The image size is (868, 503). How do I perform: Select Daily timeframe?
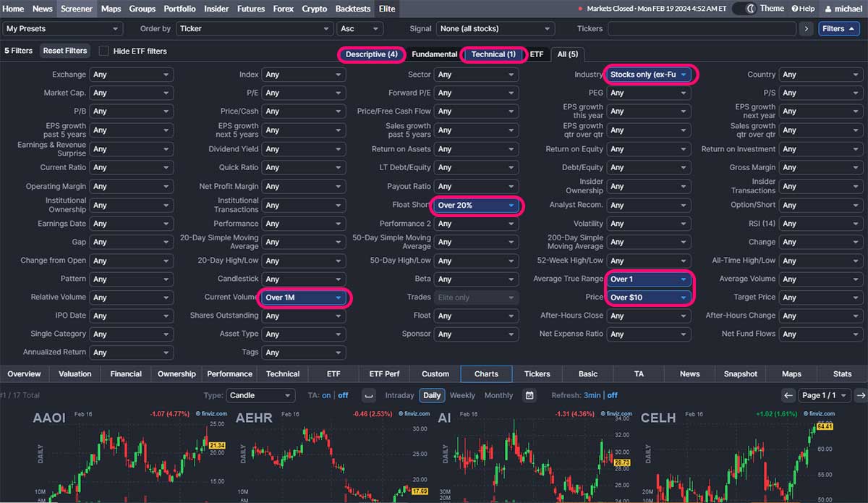tap(432, 395)
